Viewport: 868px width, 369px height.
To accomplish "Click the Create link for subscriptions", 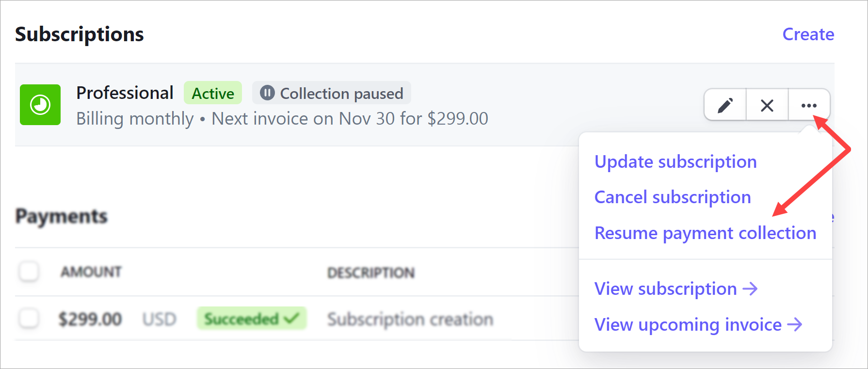I will 808,34.
